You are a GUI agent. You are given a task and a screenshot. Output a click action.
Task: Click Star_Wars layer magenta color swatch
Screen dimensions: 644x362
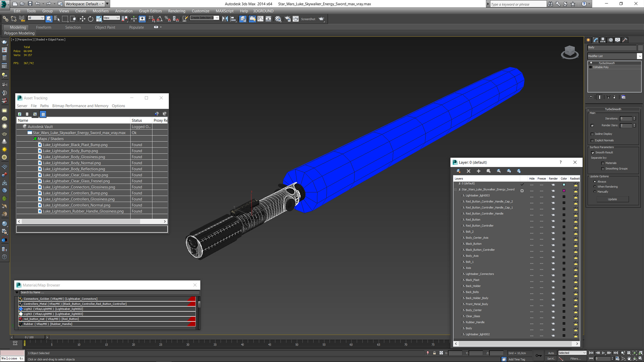click(x=564, y=191)
